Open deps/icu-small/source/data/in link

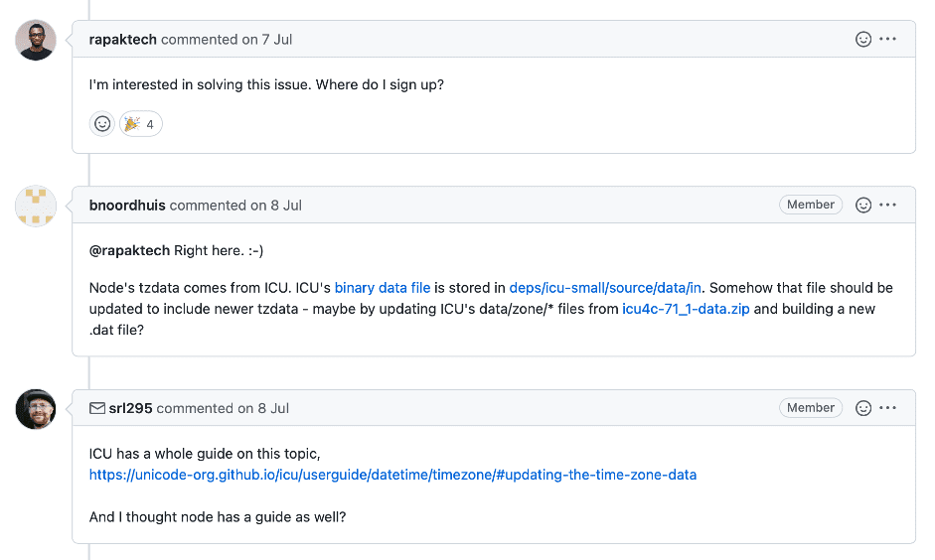tap(604, 288)
